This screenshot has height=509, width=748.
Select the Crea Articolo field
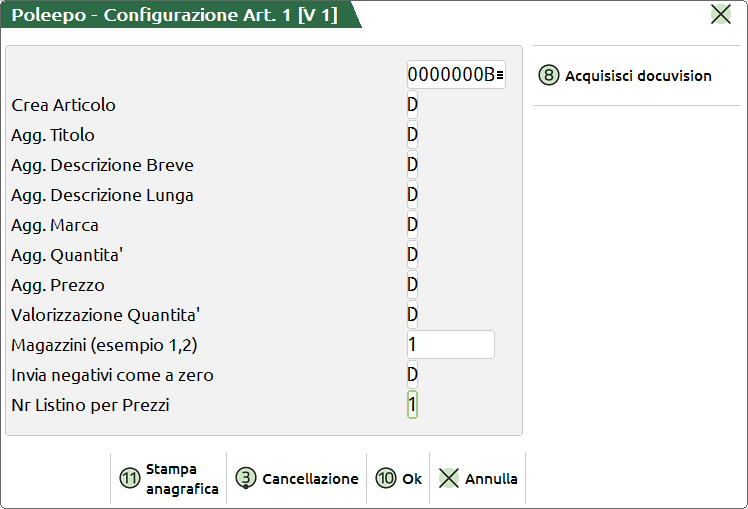[x=412, y=105]
